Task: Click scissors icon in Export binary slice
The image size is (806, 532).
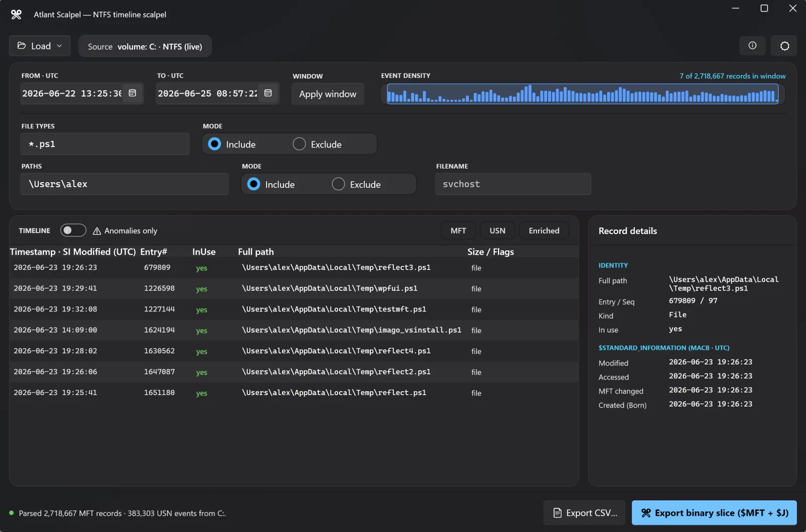Action: [646, 513]
